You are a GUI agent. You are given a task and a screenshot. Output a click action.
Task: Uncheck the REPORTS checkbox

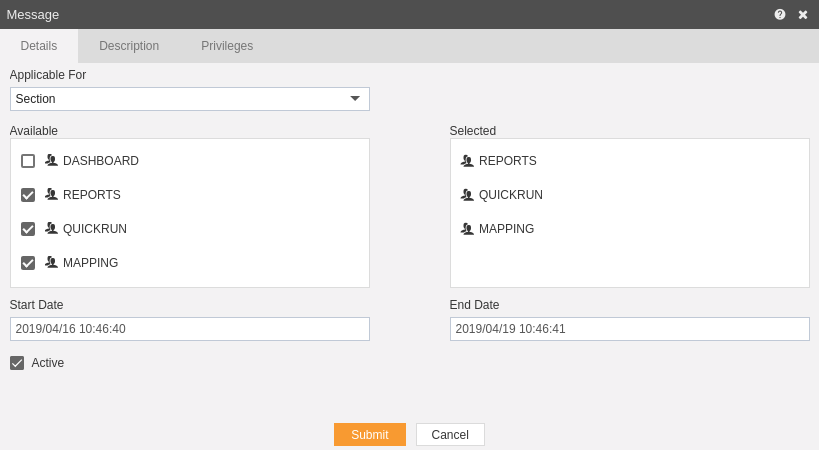28,195
